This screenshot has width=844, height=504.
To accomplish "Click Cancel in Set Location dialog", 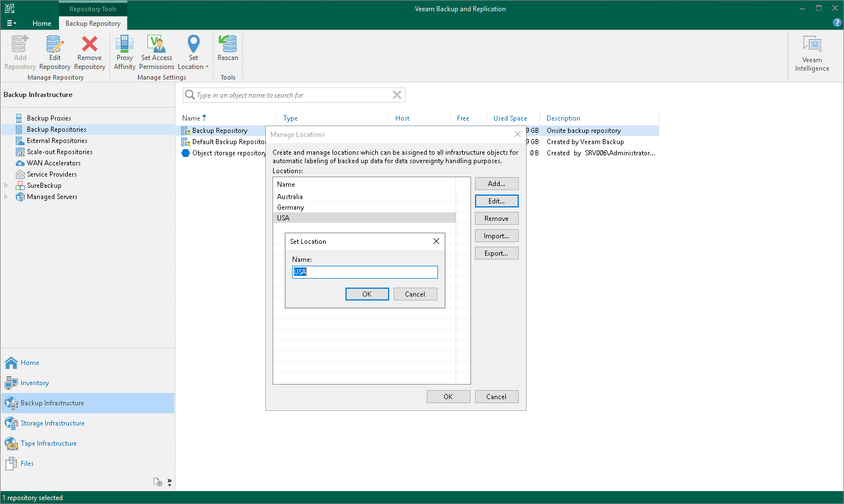I will 415,294.
